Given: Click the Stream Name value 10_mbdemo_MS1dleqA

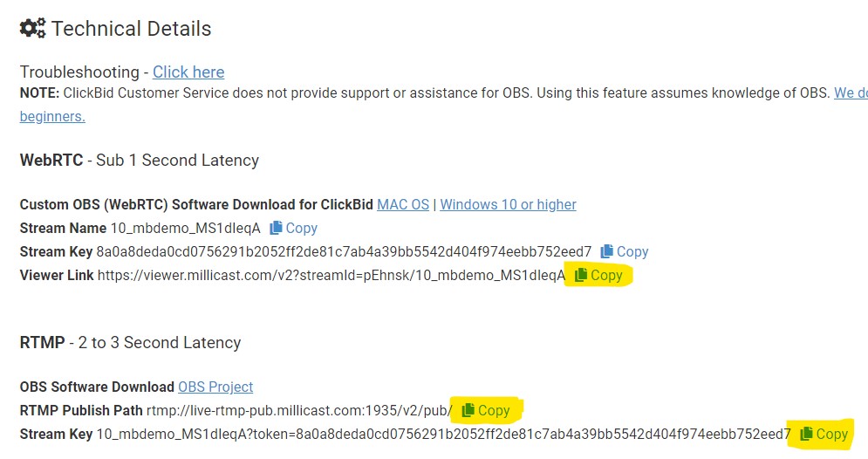Looking at the screenshot, I should 185,228.
